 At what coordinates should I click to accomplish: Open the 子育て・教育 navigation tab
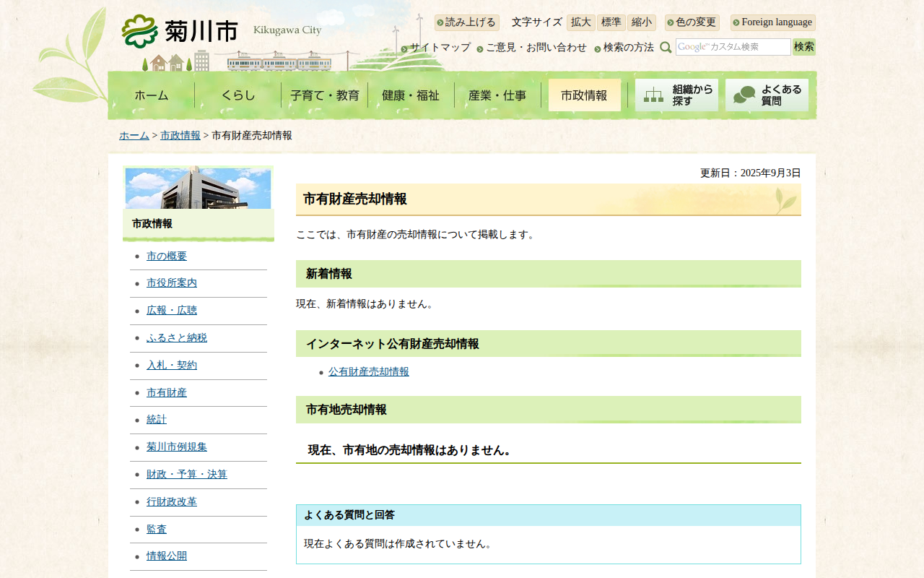pyautogui.click(x=324, y=95)
